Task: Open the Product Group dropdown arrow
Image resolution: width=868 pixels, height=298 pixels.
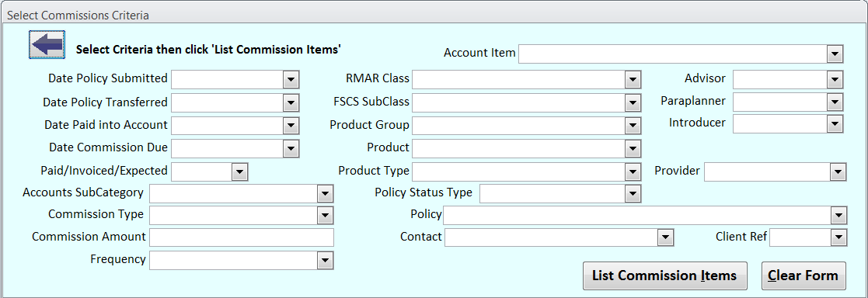Action: [633, 126]
